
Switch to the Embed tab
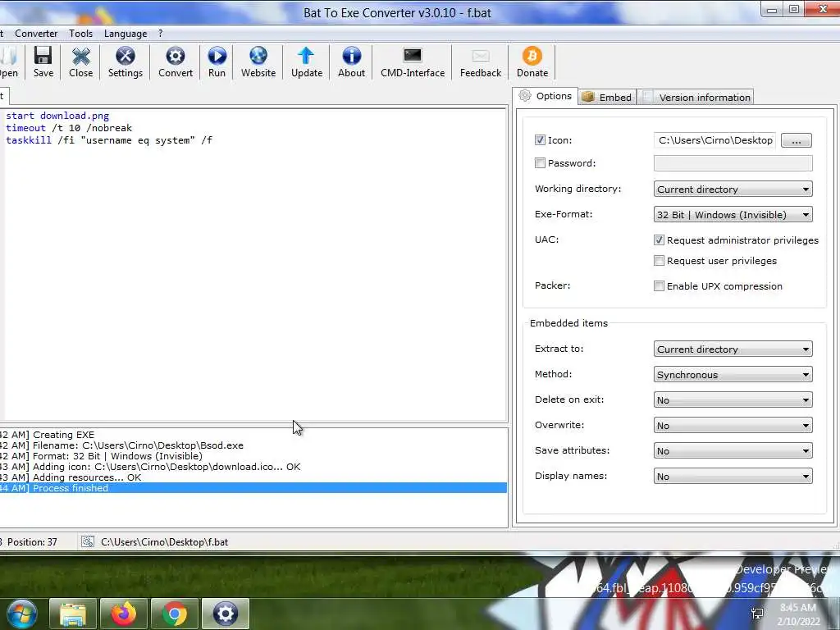click(x=608, y=97)
